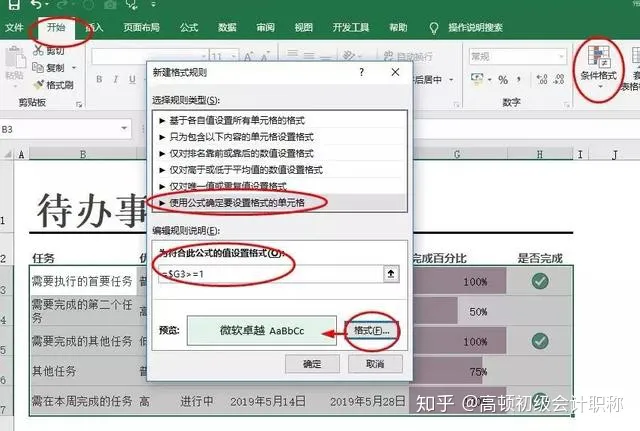Screen dimensions: 640x431
Task: Toggle Italic formatting
Action: [116, 79]
